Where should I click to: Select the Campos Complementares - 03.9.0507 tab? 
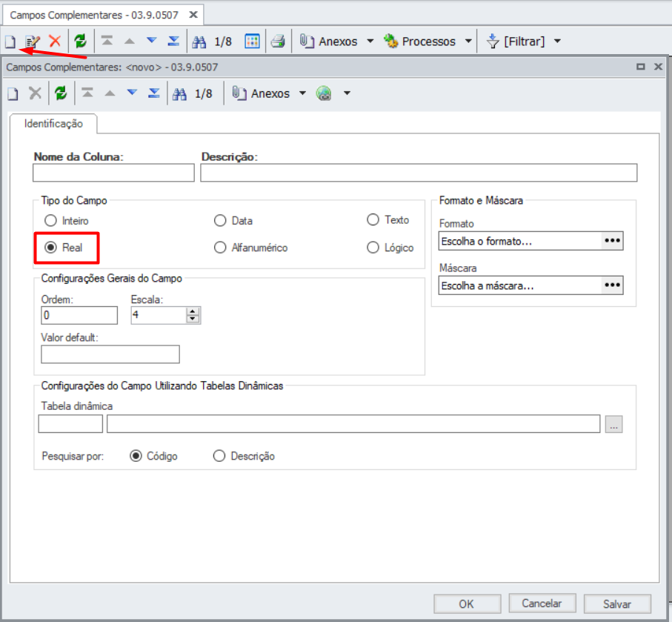pyautogui.click(x=94, y=15)
